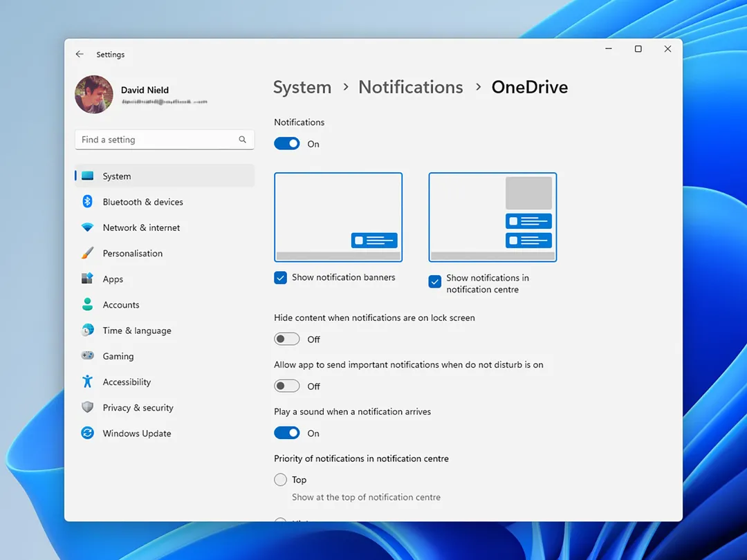Image resolution: width=747 pixels, height=560 pixels.
Task: Click the Find a setting search box
Action: pos(165,140)
